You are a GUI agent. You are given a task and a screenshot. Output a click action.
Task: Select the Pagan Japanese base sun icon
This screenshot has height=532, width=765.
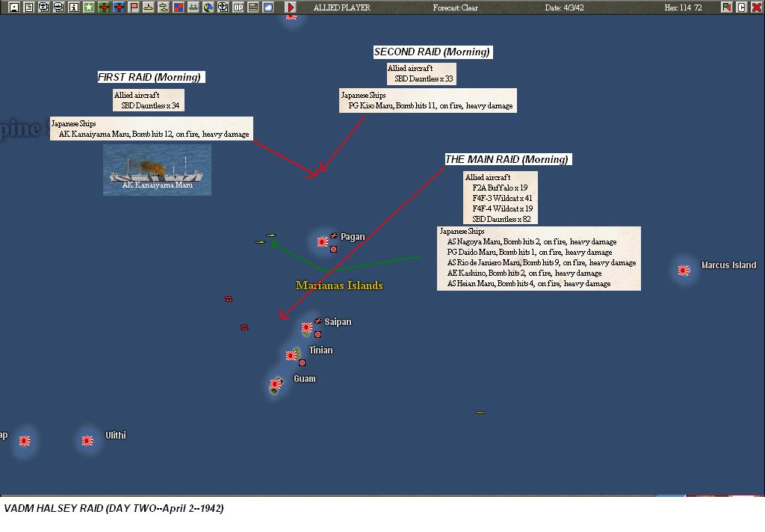322,241
